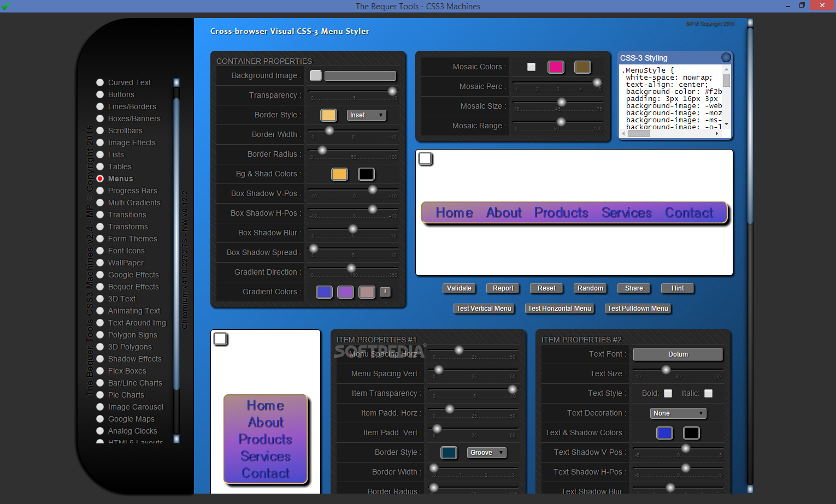
Task: Click the CSS code horizontal scrollbar
Action: click(670, 133)
